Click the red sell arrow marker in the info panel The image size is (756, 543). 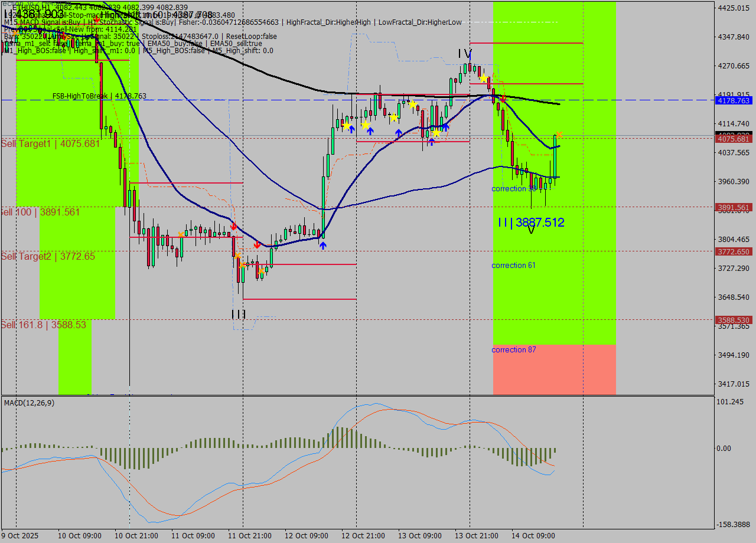point(96,19)
